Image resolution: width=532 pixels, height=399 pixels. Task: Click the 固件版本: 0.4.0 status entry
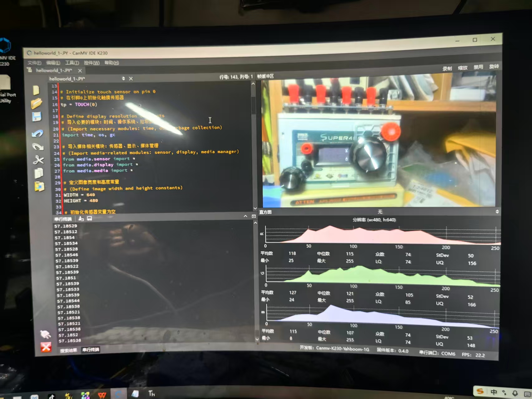tap(392, 350)
